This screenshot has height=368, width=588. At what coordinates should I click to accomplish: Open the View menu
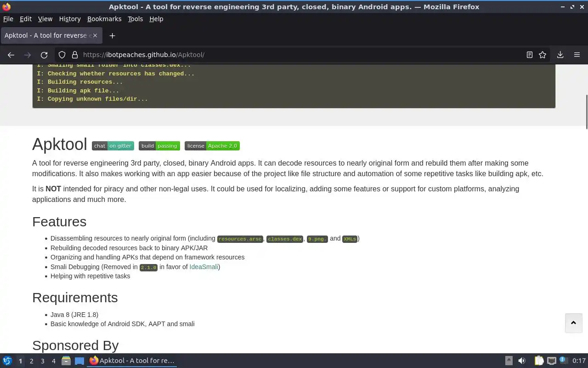tap(45, 19)
